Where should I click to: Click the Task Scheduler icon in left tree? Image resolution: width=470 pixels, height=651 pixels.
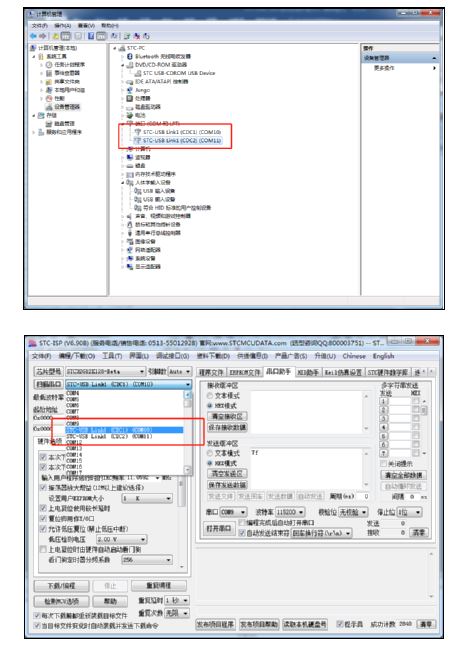pyautogui.click(x=49, y=65)
